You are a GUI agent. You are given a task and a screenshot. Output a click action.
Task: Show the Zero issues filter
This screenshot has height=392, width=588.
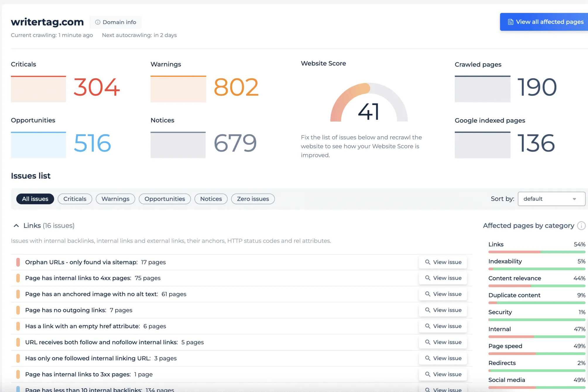(x=253, y=199)
